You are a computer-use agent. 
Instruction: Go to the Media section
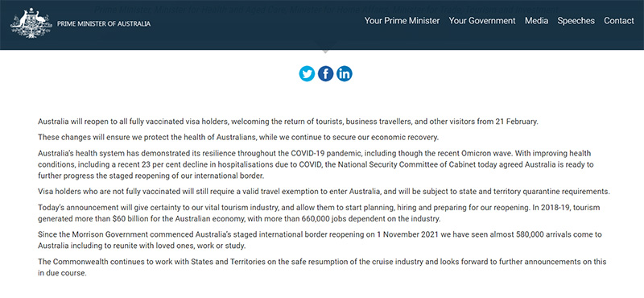536,21
